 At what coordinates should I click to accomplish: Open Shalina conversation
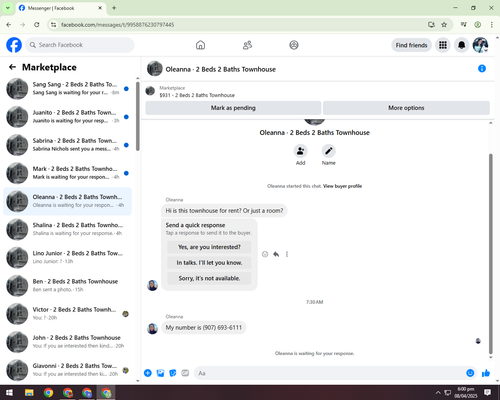67,229
